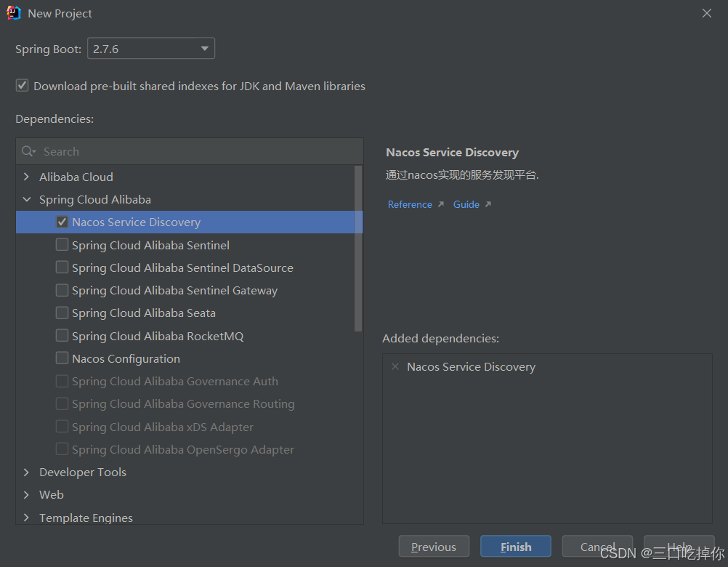The image size is (728, 567).
Task: Enable Spring Cloud Alibaba RocketMQ checkbox
Action: click(62, 336)
